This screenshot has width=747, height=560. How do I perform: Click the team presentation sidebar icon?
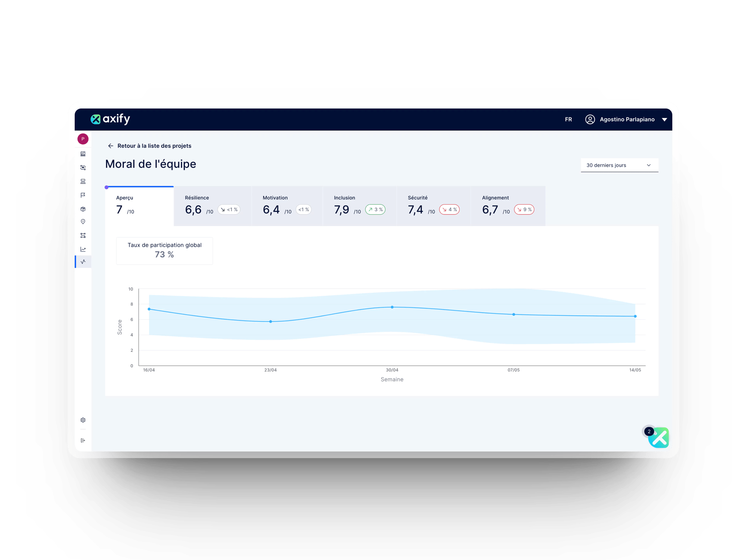pos(83,181)
